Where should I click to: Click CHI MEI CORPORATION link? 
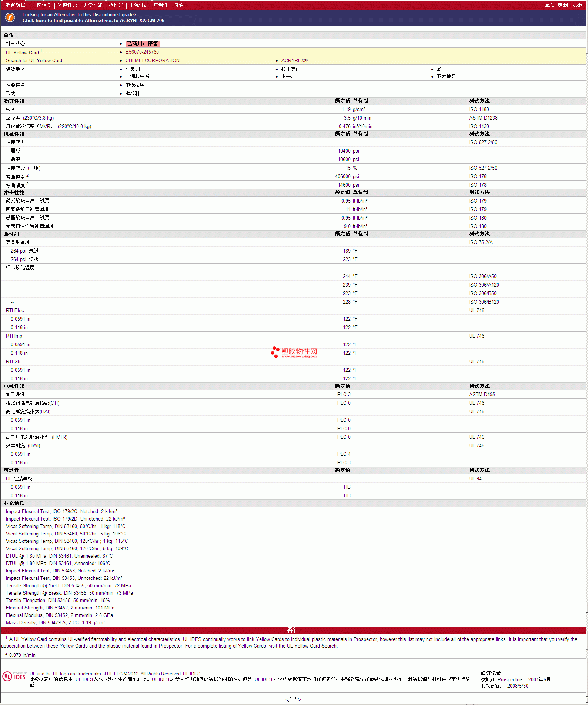coord(152,60)
